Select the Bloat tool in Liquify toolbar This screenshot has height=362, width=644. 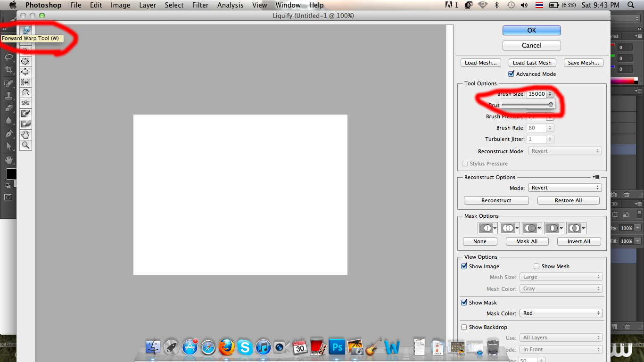click(x=26, y=72)
